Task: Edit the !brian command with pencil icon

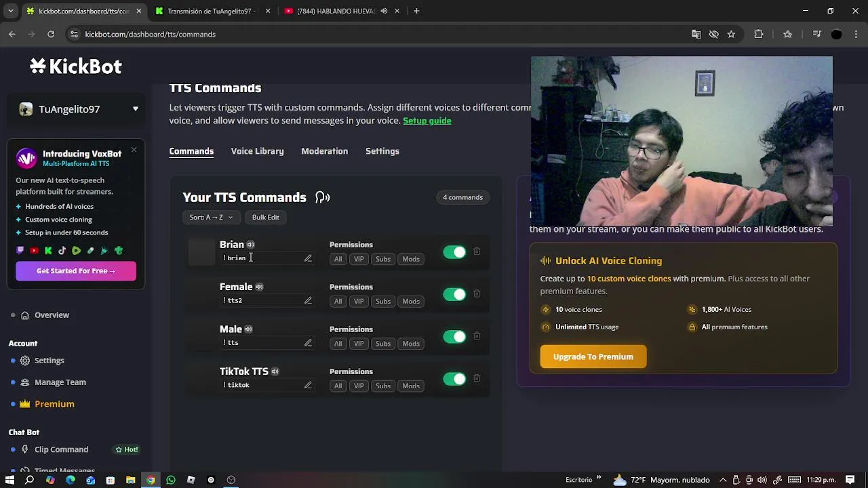Action: tap(308, 258)
